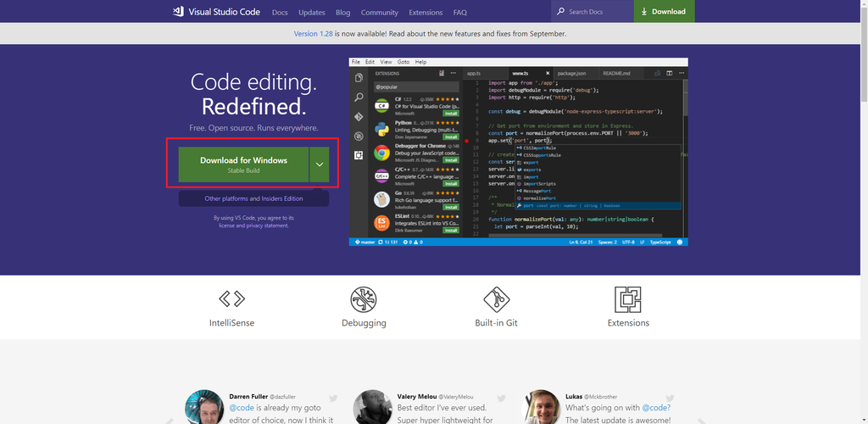Viewport: 868px width, 424px height.
Task: Click the Debugging bug feature icon
Action: pos(364,299)
